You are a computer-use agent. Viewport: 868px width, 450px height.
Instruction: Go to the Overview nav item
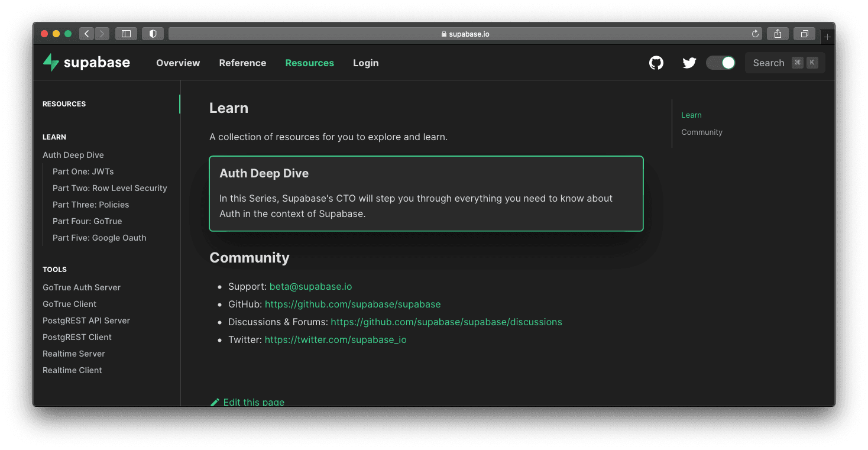[178, 63]
